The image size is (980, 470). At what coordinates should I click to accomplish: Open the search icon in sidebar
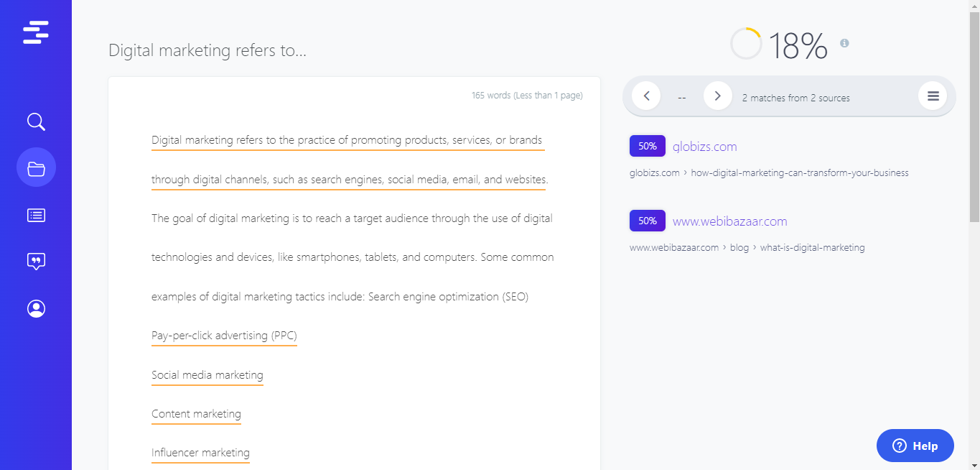click(36, 121)
